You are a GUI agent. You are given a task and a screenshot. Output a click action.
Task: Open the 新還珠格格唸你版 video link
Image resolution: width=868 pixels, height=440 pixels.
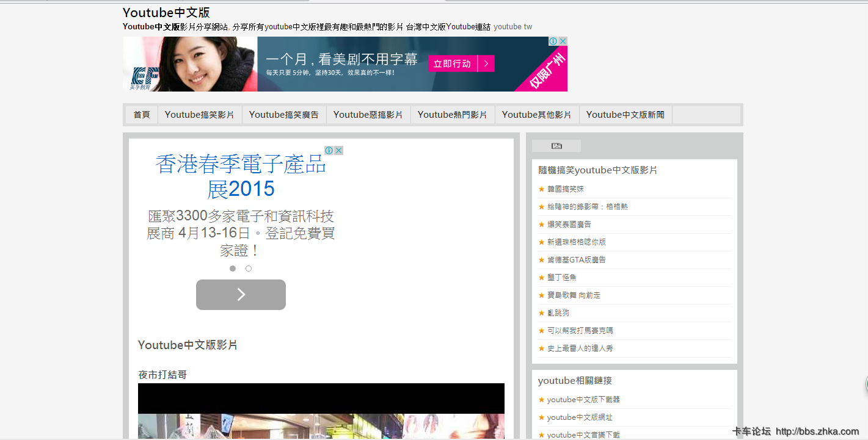click(x=577, y=242)
